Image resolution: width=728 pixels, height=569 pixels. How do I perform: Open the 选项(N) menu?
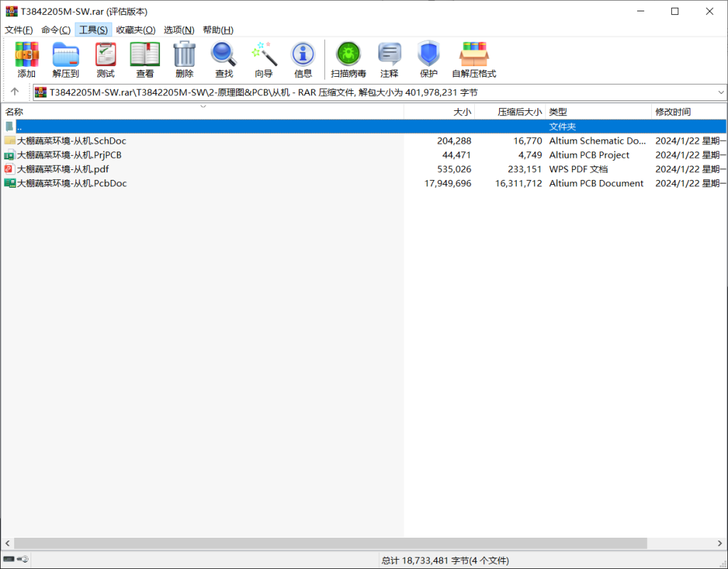click(x=178, y=30)
